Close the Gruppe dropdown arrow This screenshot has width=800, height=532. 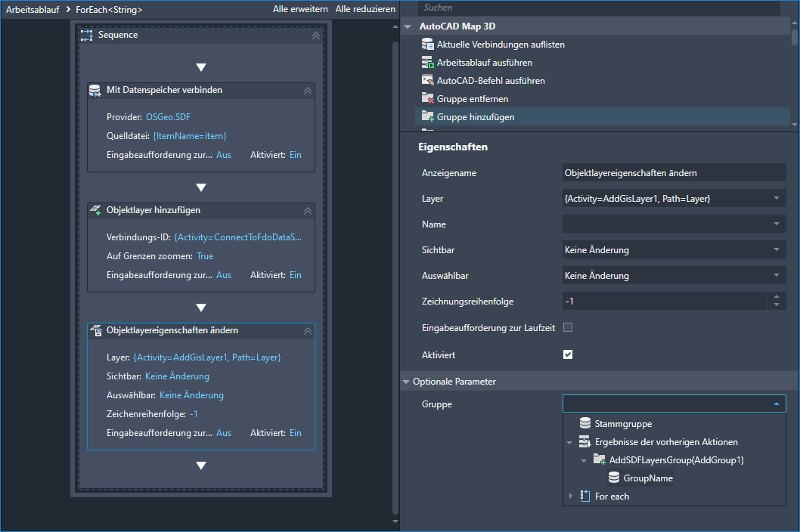tap(776, 404)
